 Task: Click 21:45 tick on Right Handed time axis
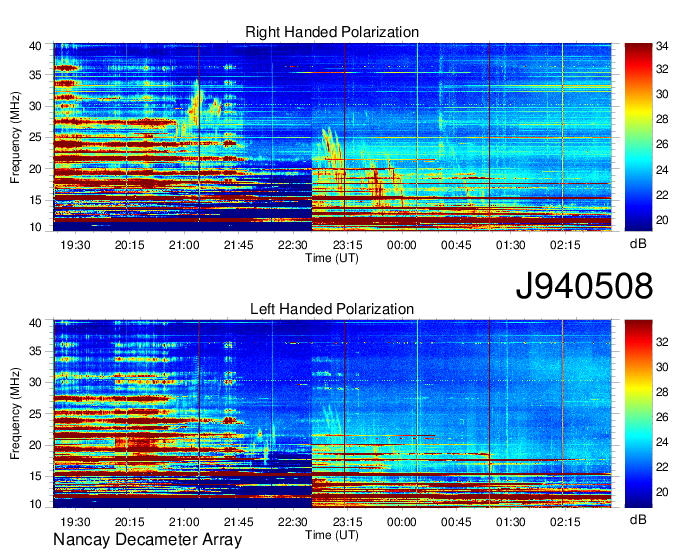[239, 245]
